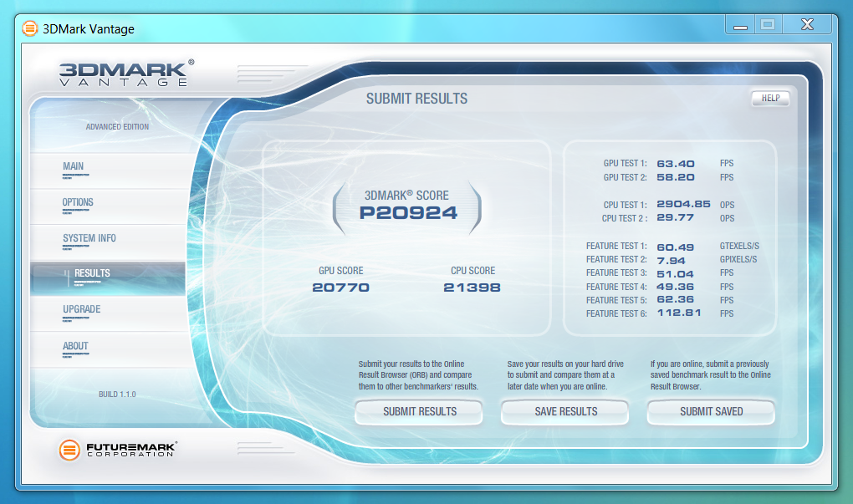Viewport: 853px width, 504px height.
Task: Click the Submit Saved button
Action: [711, 411]
